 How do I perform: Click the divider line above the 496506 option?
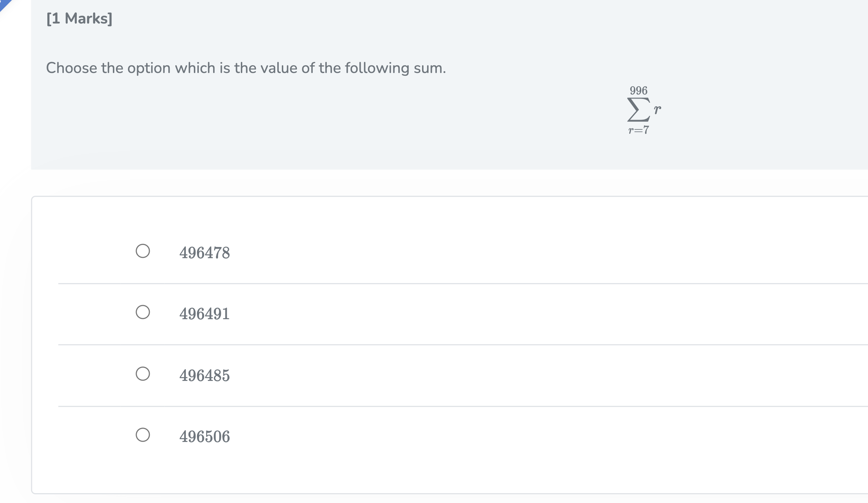(x=463, y=406)
